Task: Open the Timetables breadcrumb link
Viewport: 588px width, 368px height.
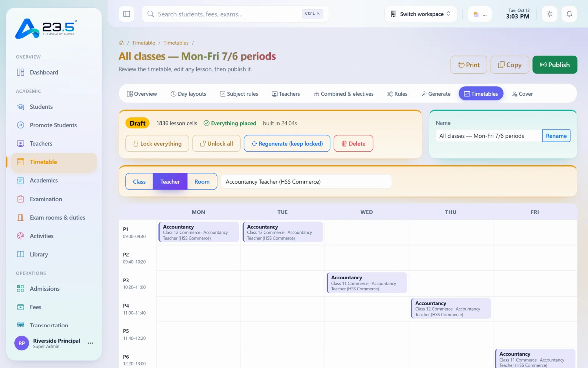Action: click(176, 43)
